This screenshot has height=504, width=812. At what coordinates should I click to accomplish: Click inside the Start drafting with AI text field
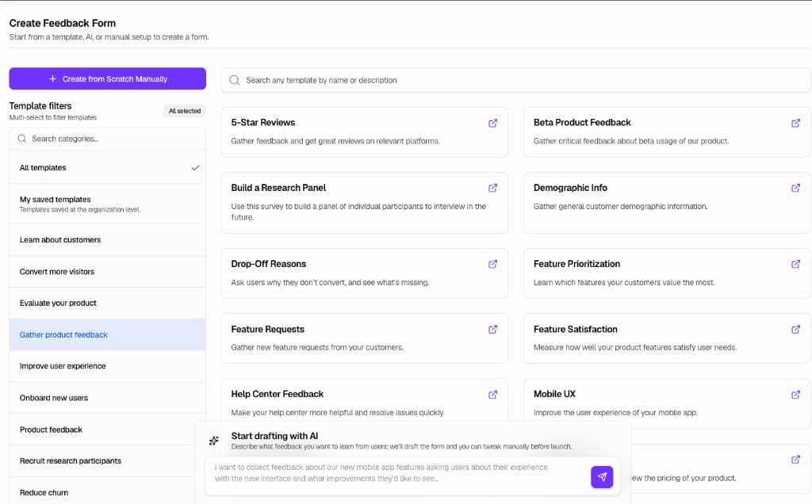pos(396,472)
